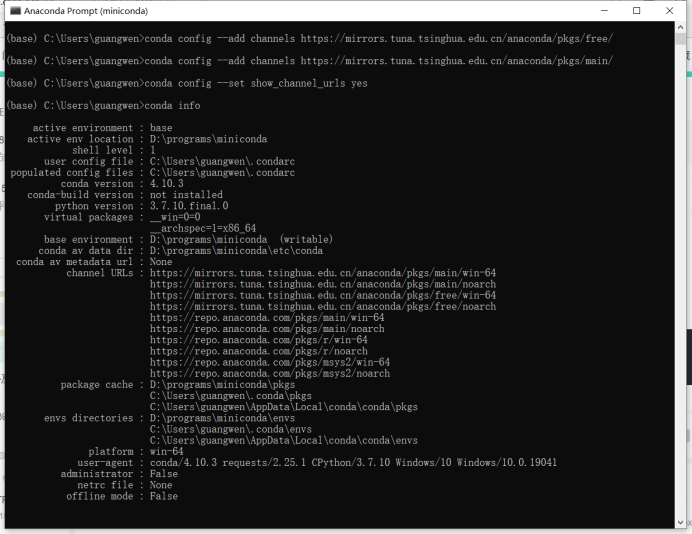This screenshot has height=534, width=692.
Task: Click the .conda\envs directory path
Action: [230, 429]
